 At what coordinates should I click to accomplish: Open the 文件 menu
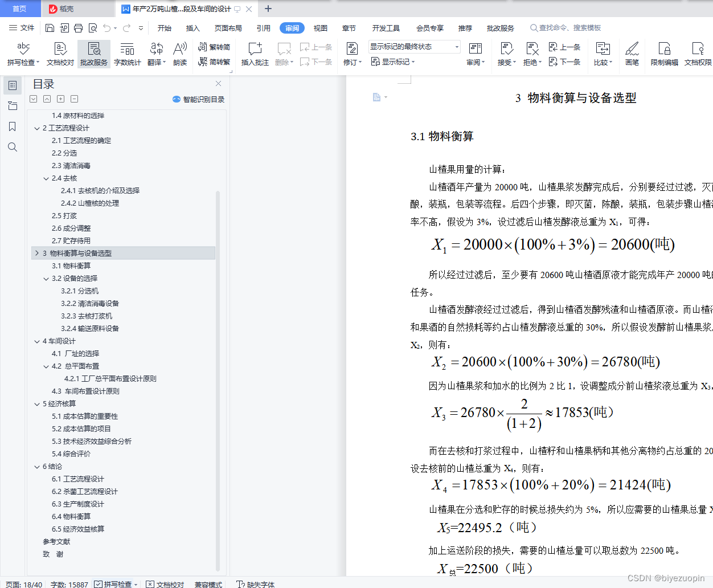coord(22,28)
